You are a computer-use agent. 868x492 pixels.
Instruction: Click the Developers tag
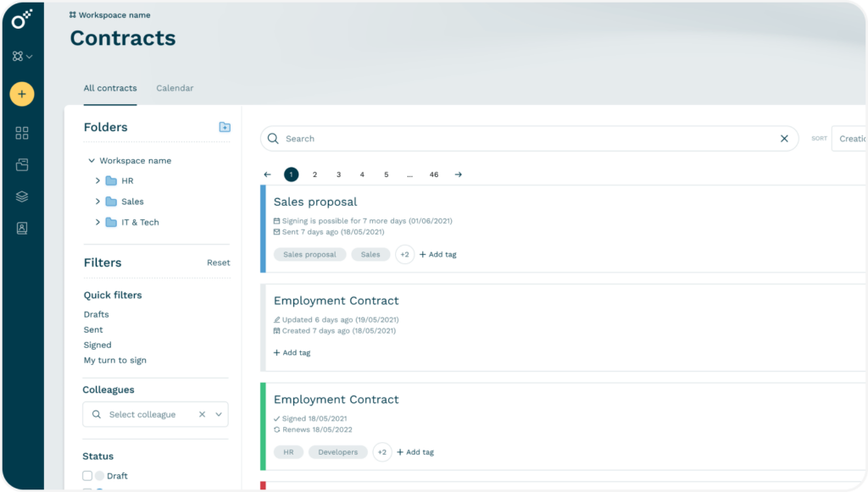[x=337, y=452]
